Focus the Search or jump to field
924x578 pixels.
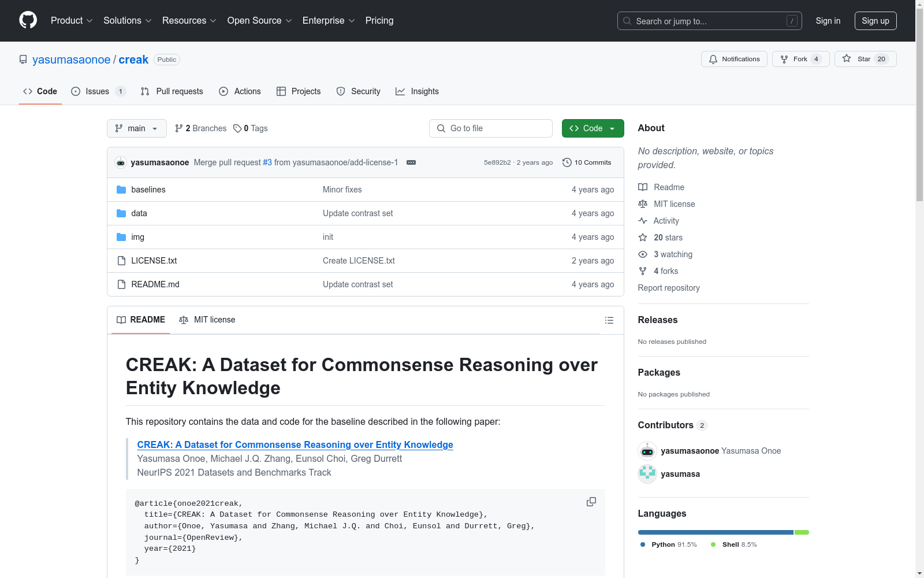point(709,21)
